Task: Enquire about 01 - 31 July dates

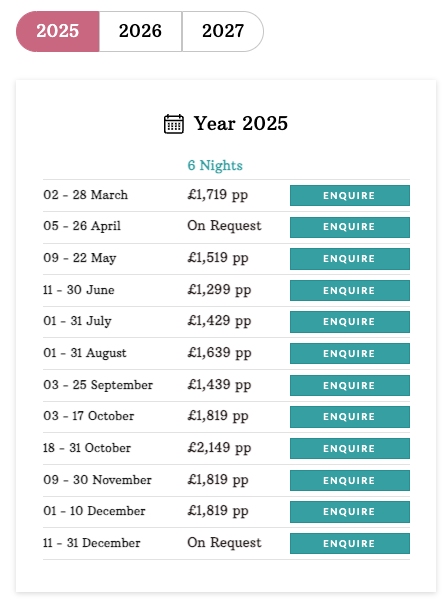Action: click(x=350, y=322)
